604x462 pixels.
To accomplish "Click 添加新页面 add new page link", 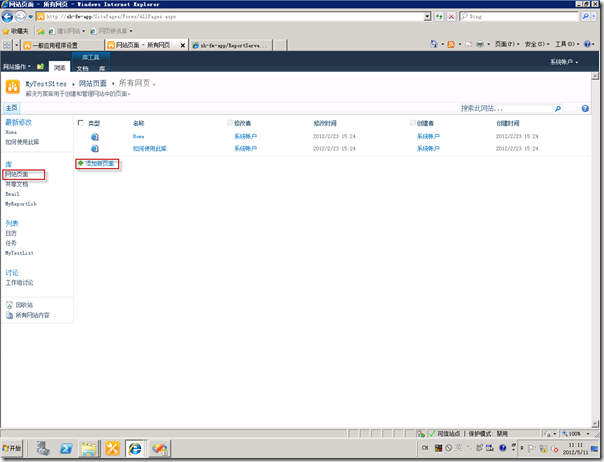I will pyautogui.click(x=99, y=164).
